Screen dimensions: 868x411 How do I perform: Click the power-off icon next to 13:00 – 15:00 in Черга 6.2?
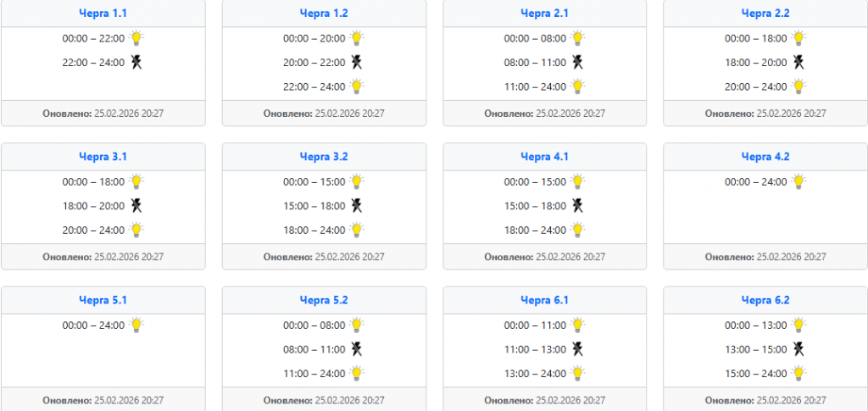798,348
